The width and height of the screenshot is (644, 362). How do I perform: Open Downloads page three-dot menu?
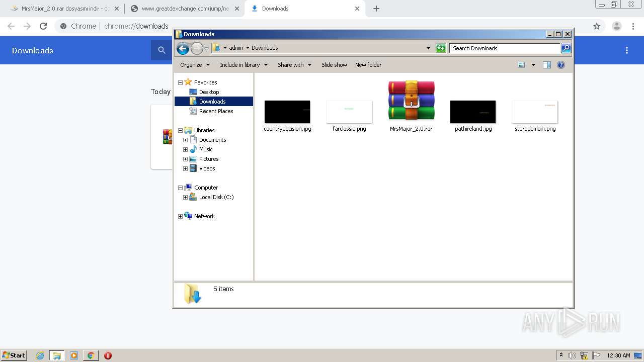(627, 50)
